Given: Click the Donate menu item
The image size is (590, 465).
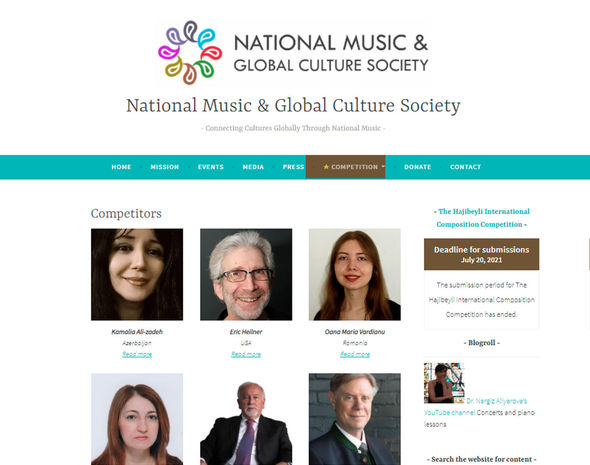Looking at the screenshot, I should click(x=418, y=167).
